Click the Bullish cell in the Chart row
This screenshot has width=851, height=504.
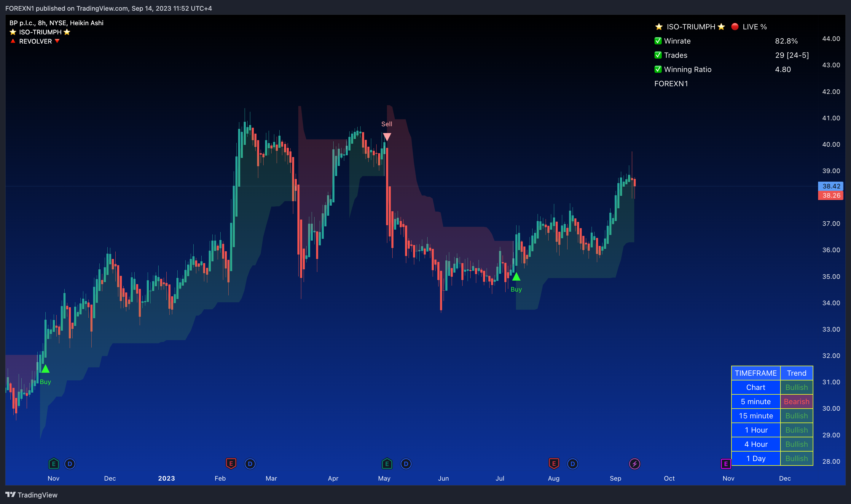tap(796, 387)
